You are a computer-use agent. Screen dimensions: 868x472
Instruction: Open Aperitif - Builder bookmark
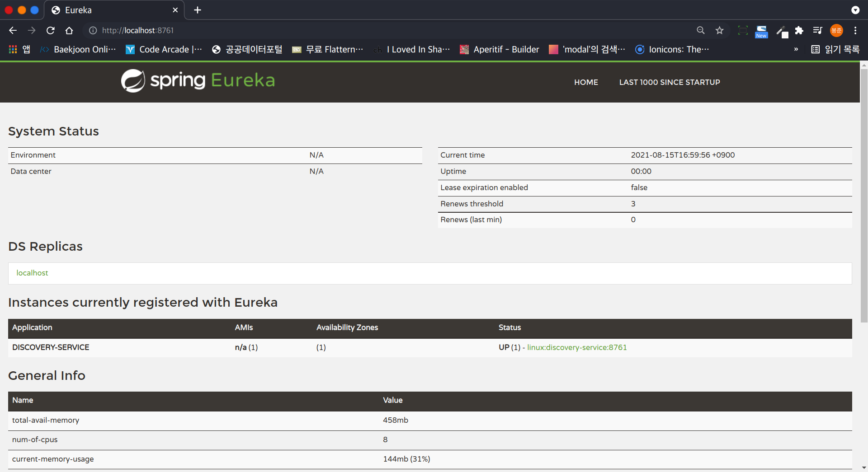[x=500, y=49]
